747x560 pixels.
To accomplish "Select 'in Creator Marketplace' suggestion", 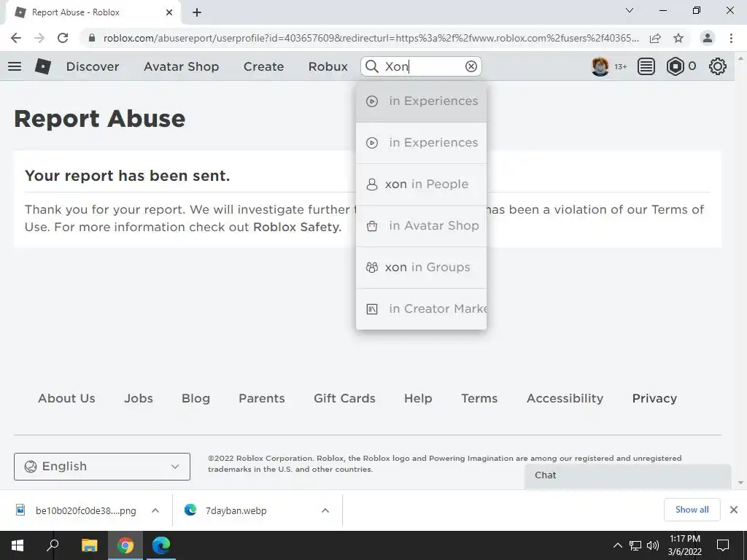I will tap(421, 308).
